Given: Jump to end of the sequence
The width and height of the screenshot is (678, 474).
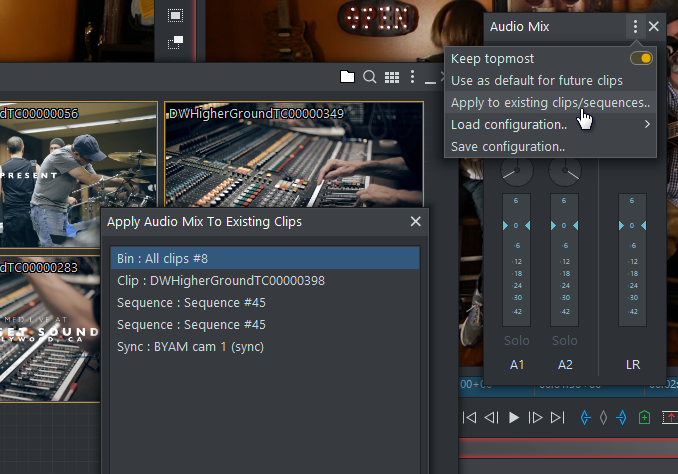Looking at the screenshot, I should (557, 417).
